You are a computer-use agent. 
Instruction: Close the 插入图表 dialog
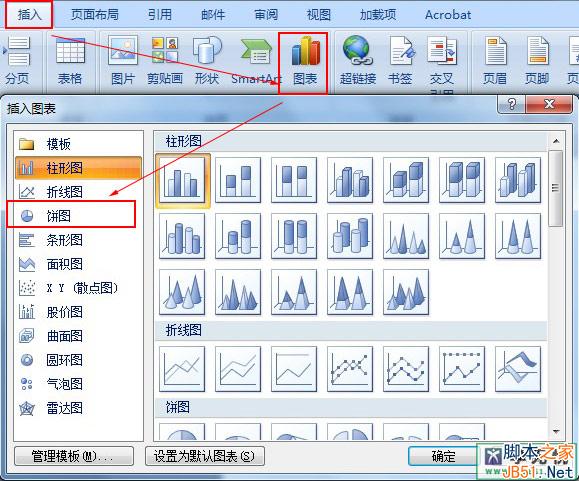[x=549, y=104]
